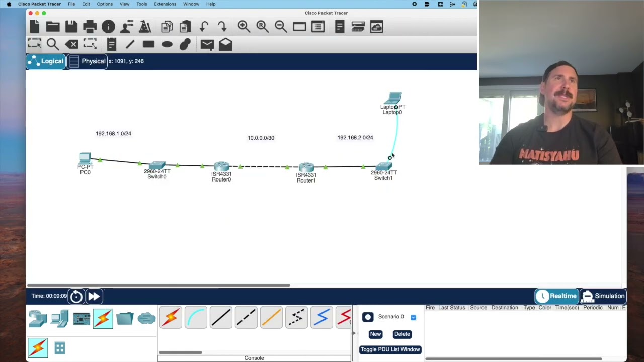Pick the copper straight-through cable
The height and width of the screenshot is (362, 644).
(x=221, y=317)
